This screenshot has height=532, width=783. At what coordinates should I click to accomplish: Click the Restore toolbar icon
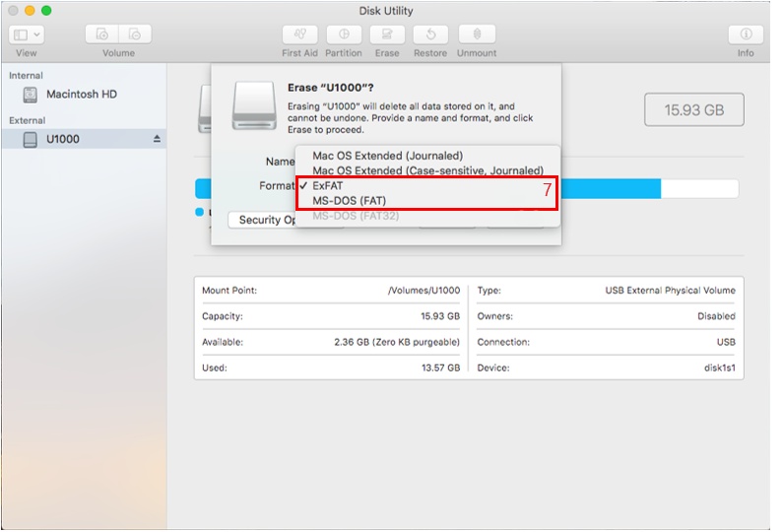[430, 34]
